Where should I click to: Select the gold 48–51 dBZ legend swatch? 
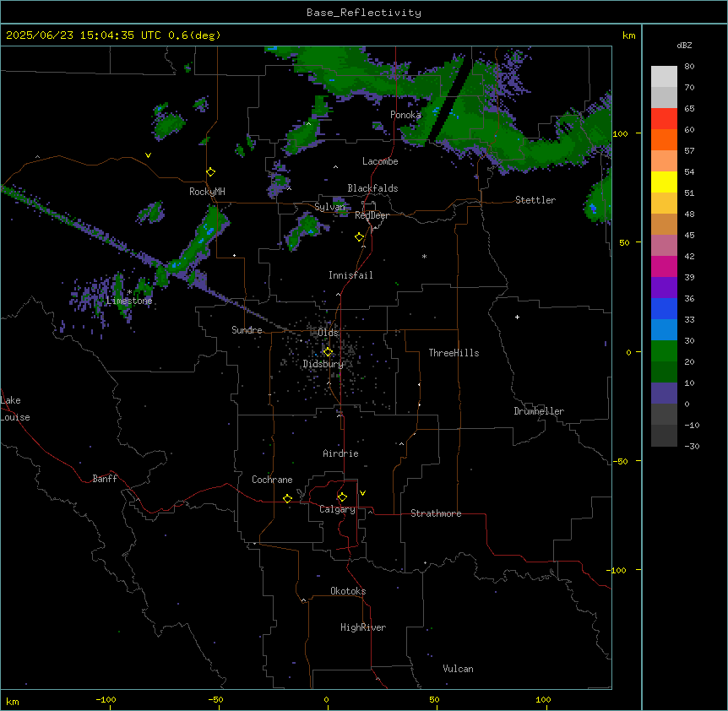pos(664,204)
